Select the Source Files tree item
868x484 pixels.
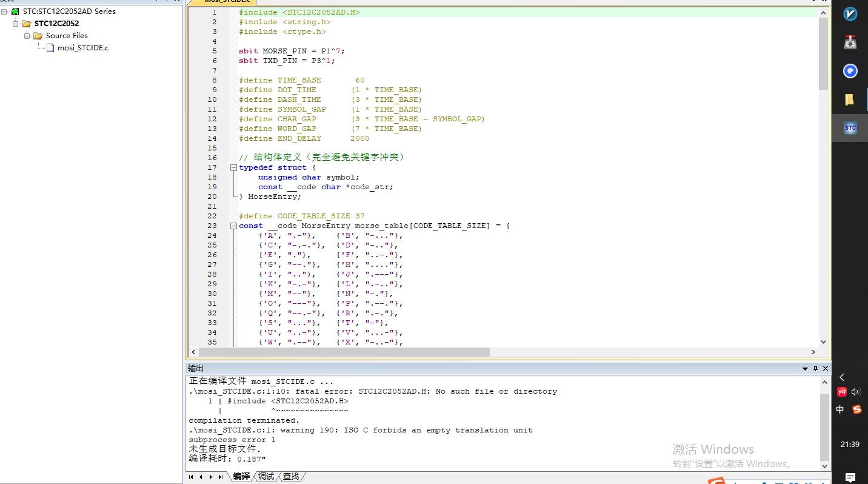67,36
